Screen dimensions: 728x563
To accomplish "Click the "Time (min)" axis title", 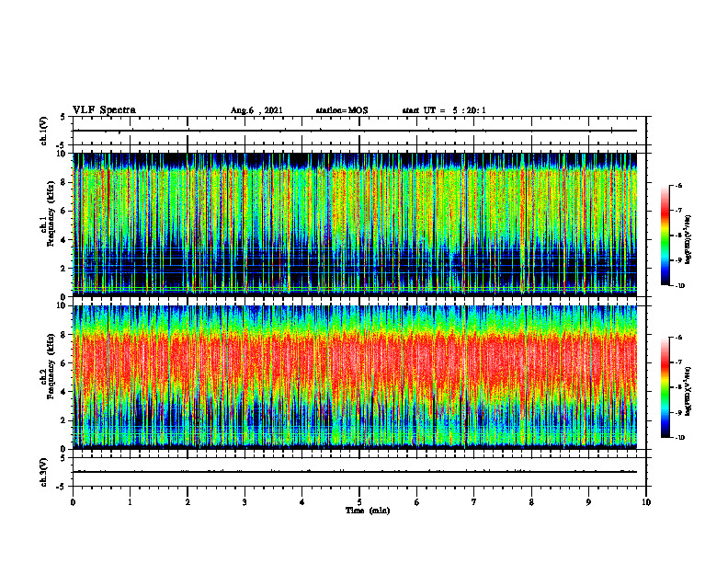I will 368,511.
